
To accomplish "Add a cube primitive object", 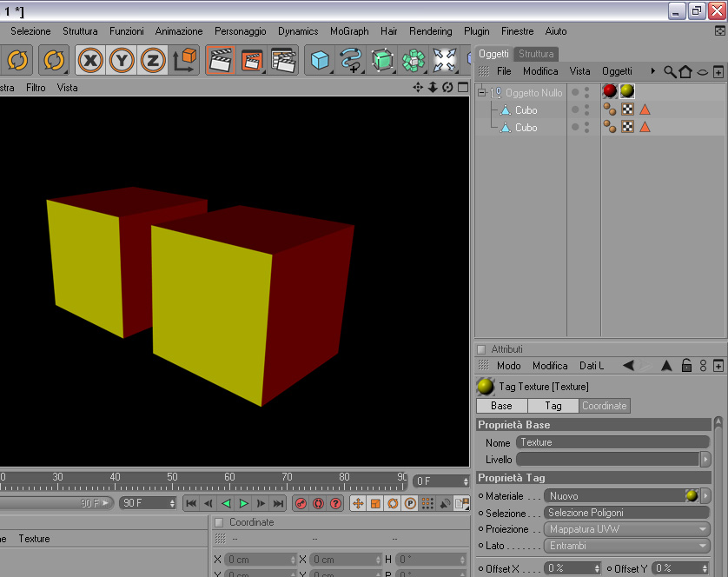I will (x=320, y=60).
